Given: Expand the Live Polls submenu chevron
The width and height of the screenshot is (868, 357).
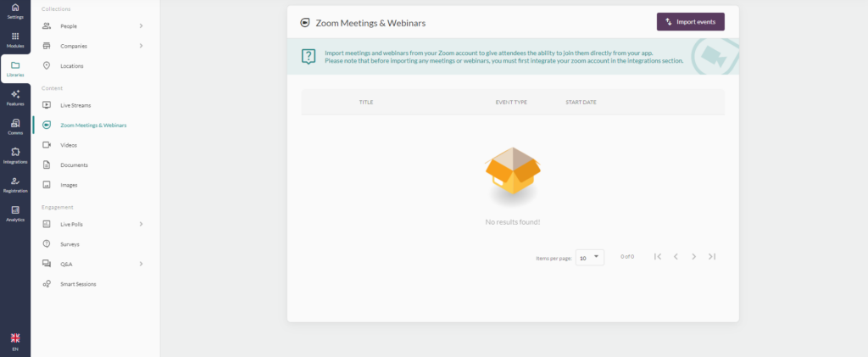Looking at the screenshot, I should [x=141, y=224].
